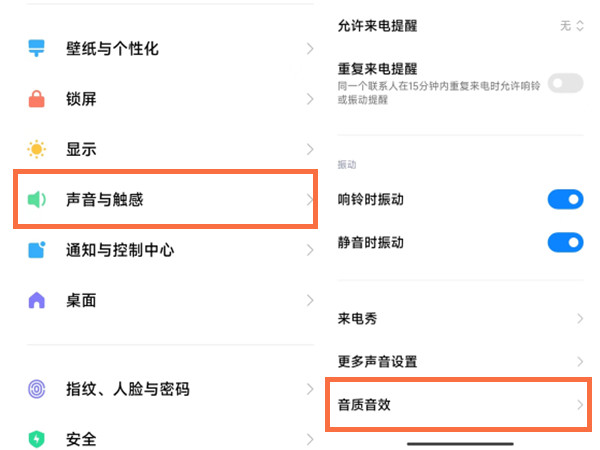Expand the 来电秀 chevron

point(580,319)
